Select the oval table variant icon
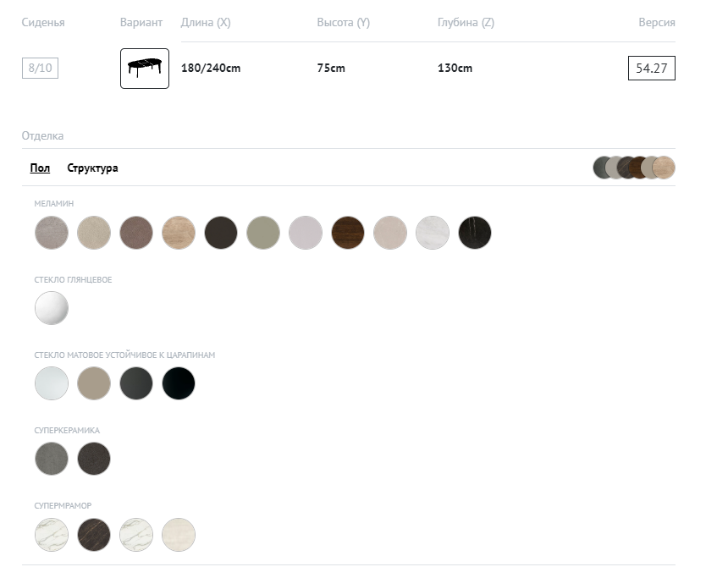The width and height of the screenshot is (728, 567). click(145, 69)
